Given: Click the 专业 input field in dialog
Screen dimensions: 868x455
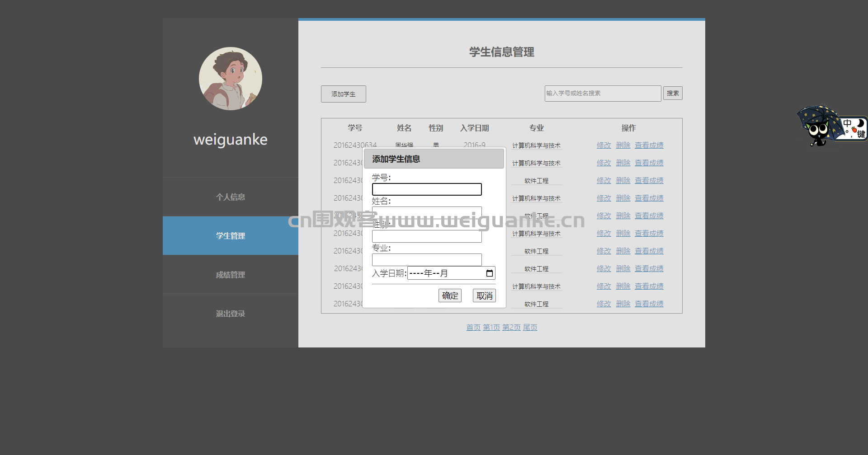Looking at the screenshot, I should point(427,260).
